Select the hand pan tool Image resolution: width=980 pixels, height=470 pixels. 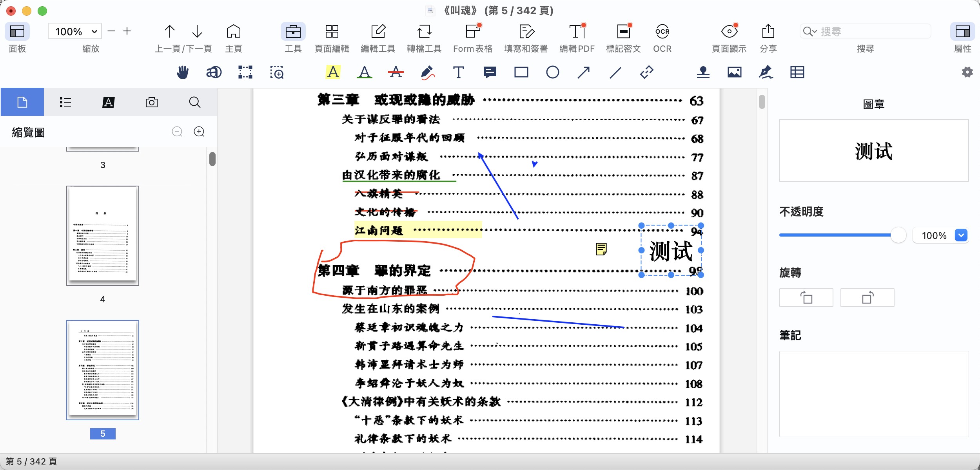coord(182,72)
